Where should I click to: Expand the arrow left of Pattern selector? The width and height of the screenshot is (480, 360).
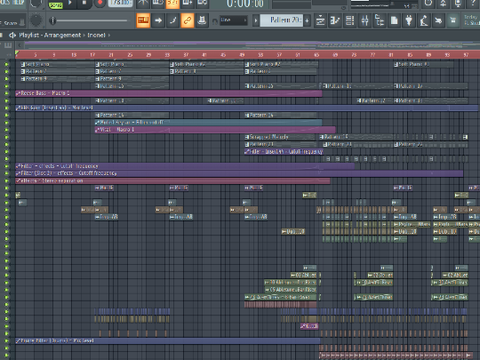[256, 21]
